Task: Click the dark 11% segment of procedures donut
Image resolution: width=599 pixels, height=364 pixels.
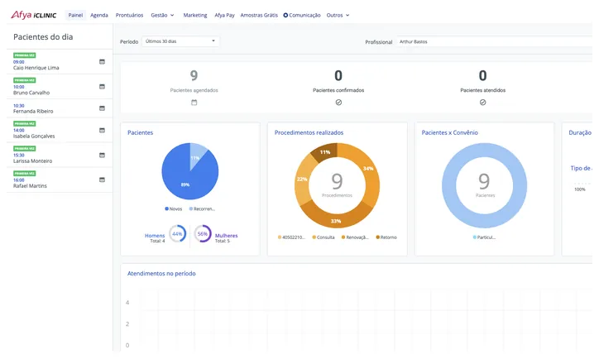Action: tap(324, 151)
